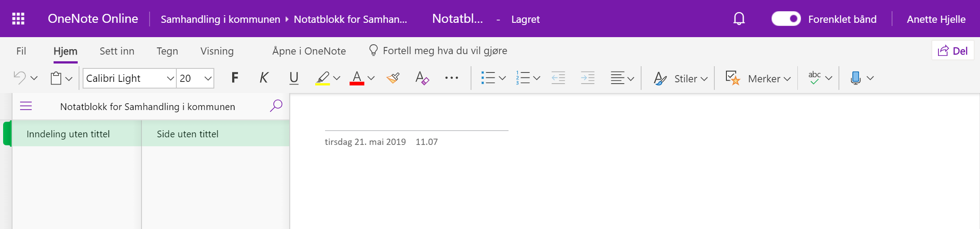Toggle italic (K) formatting
Viewport: 980px width, 229px height.
264,78
